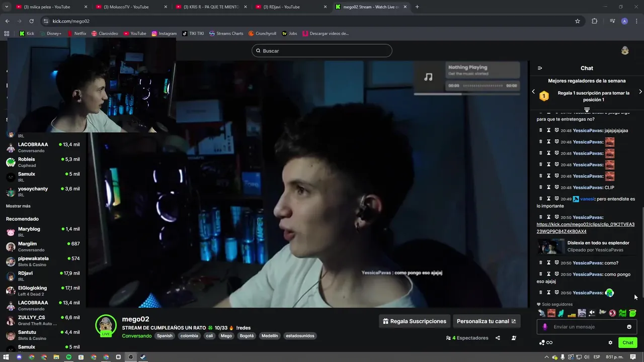The width and height of the screenshot is (644, 362).
Task: Click the purple microphone icon in chat input
Action: [545, 327]
